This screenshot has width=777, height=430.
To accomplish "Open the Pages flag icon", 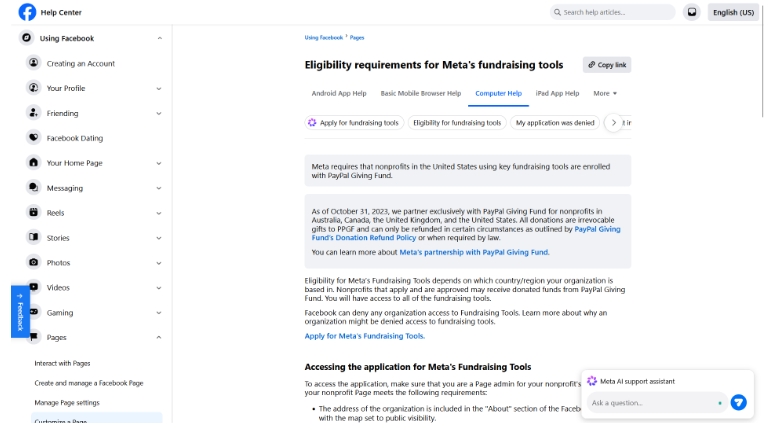I will [33, 337].
